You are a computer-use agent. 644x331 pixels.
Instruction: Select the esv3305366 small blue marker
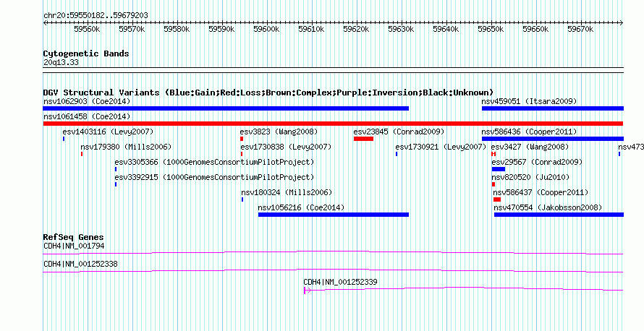(116, 169)
